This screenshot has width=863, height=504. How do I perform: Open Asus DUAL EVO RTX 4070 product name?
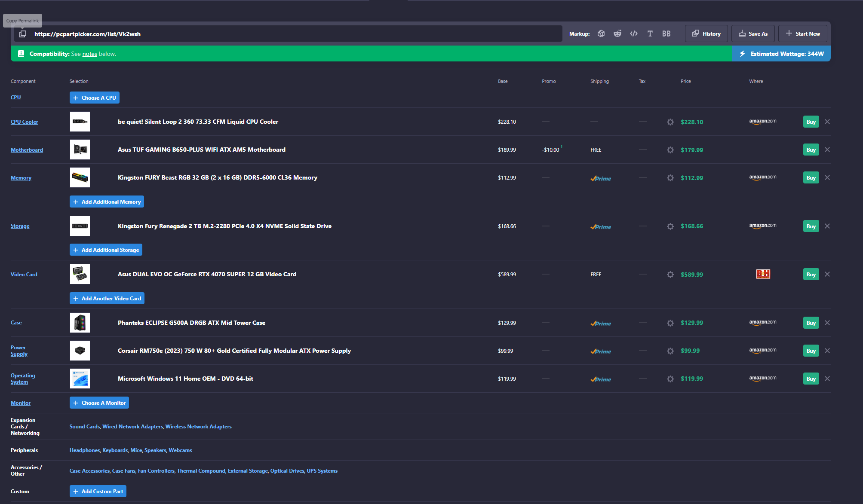(x=207, y=274)
